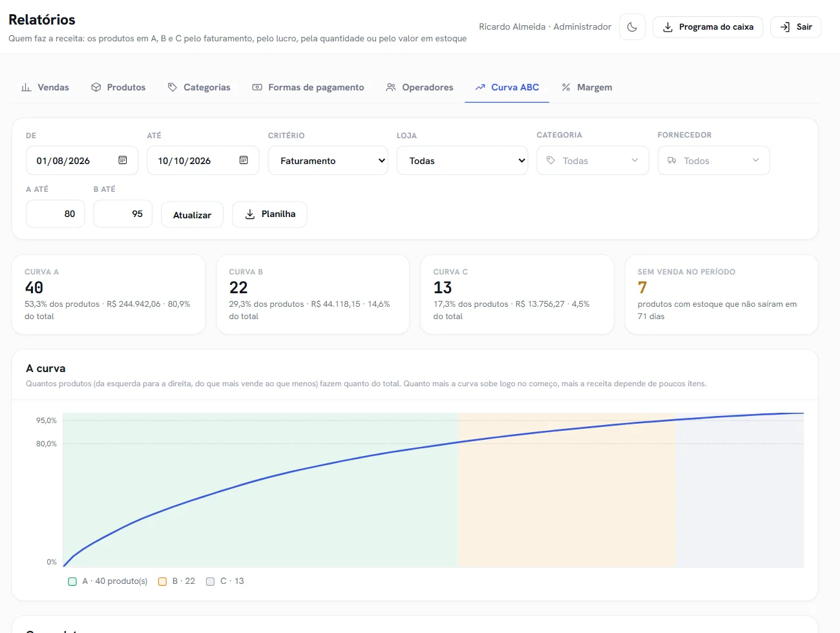The width and height of the screenshot is (840, 633).
Task: Click the tag icon inside Categoria filter
Action: coord(551,160)
